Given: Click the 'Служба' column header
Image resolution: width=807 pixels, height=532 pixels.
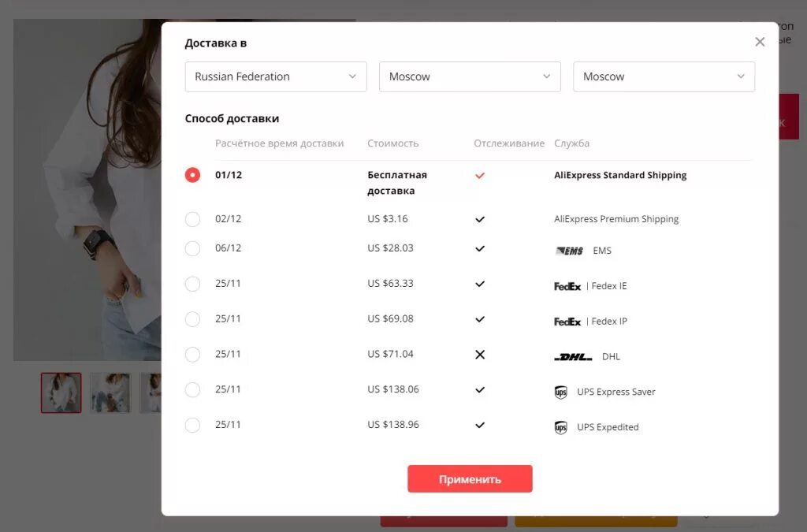Looking at the screenshot, I should 572,143.
